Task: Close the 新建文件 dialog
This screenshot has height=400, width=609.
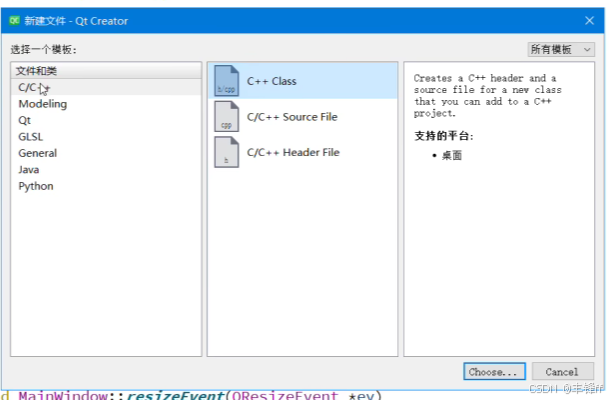Action: (x=589, y=21)
